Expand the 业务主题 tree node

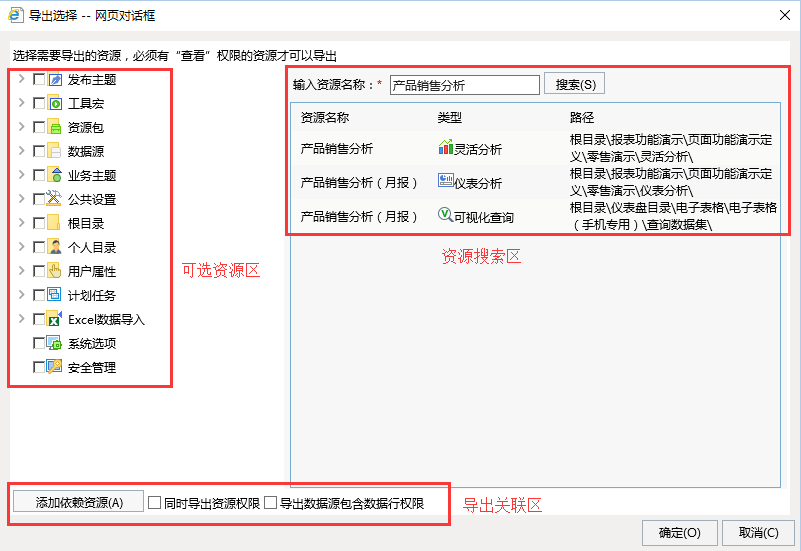click(x=21, y=175)
